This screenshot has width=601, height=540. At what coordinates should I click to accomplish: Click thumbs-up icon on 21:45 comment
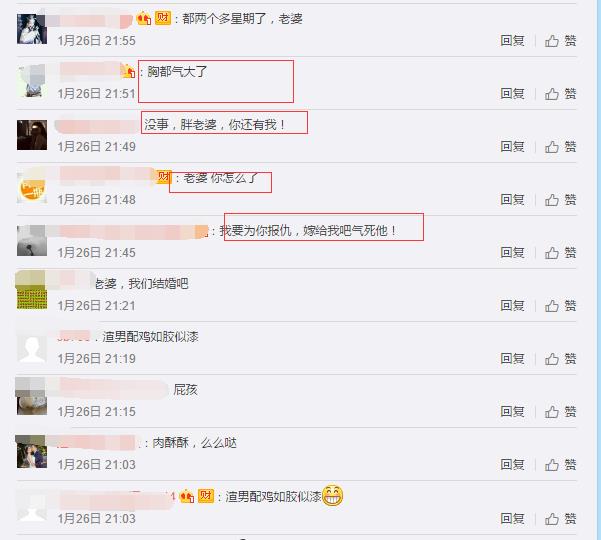coord(552,253)
